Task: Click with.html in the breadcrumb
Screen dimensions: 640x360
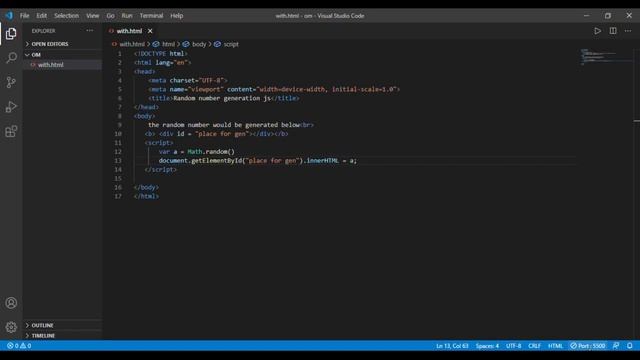Action: click(x=132, y=44)
